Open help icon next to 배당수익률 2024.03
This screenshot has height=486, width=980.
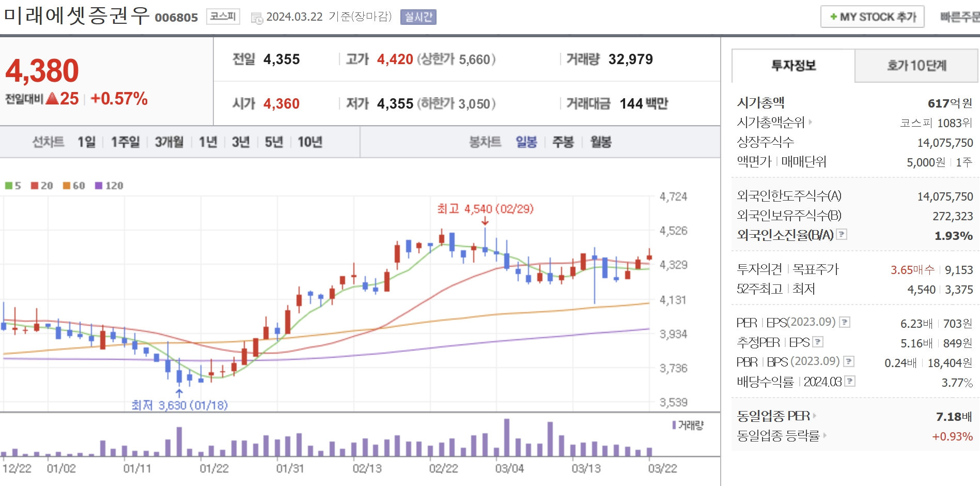(x=850, y=381)
